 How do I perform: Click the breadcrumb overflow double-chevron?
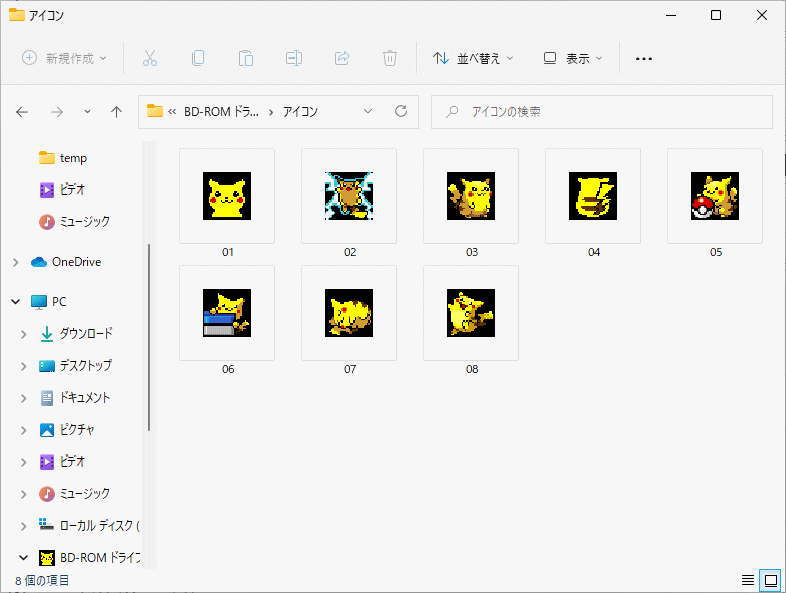pos(172,112)
